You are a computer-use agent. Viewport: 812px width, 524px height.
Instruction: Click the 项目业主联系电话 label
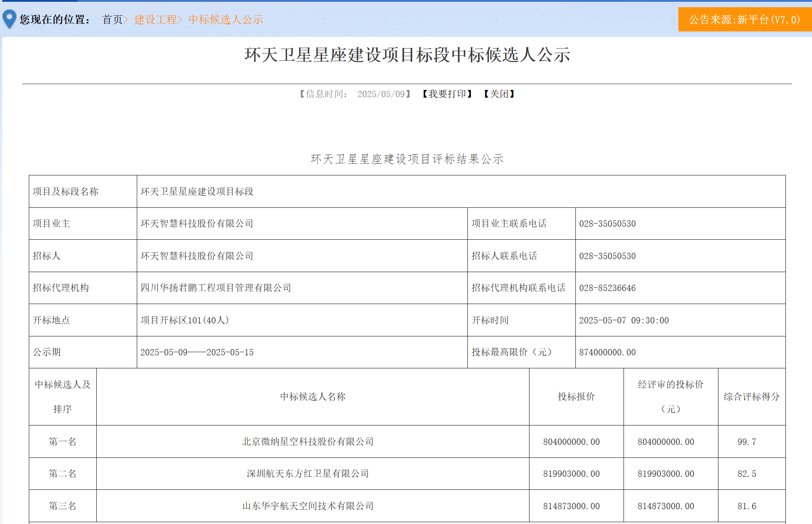point(509,224)
